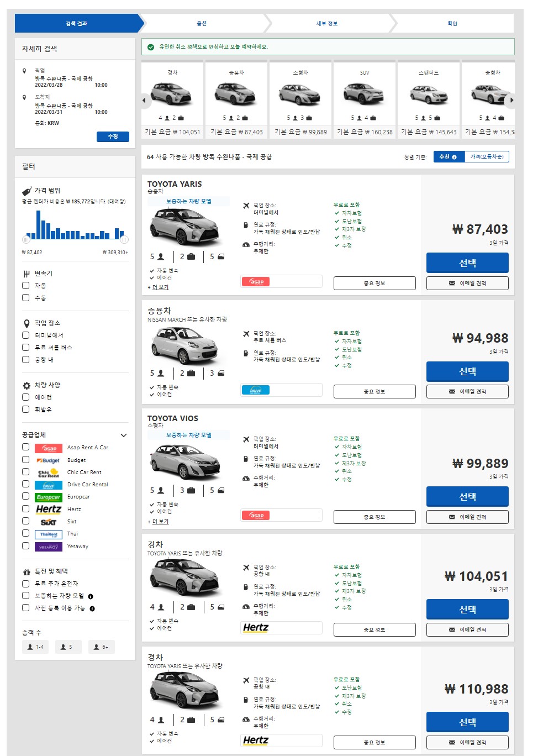Click the price range minimum handle

pyautogui.click(x=26, y=240)
